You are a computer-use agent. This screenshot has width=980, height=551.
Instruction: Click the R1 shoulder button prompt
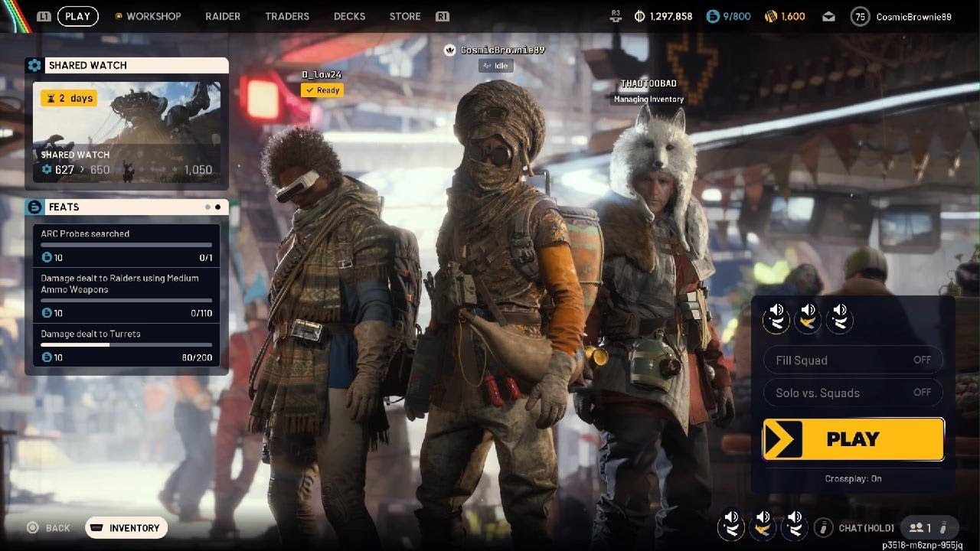pos(442,16)
